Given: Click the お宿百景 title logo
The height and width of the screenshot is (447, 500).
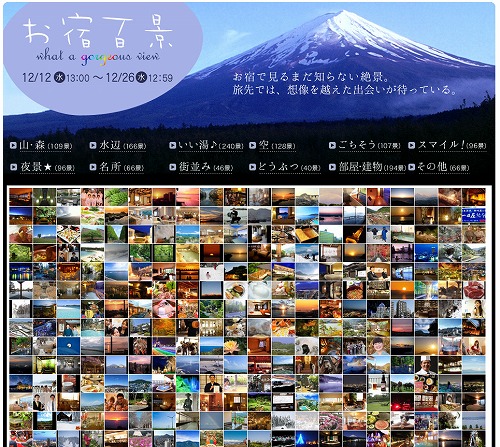Looking at the screenshot, I should tap(98, 33).
